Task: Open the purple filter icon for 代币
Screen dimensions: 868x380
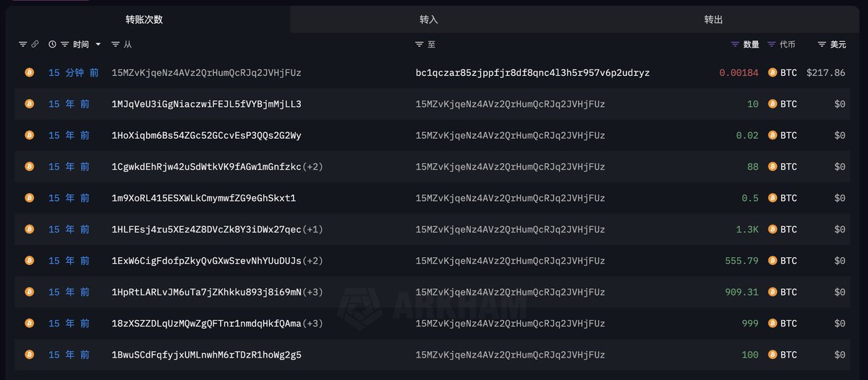Action: pos(772,45)
